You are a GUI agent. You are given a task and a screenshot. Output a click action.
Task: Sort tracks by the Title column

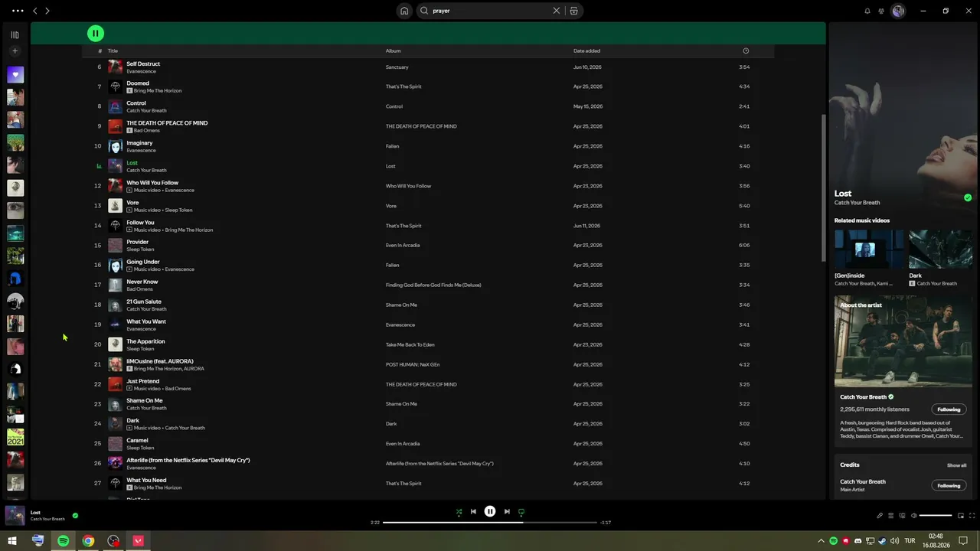[113, 51]
